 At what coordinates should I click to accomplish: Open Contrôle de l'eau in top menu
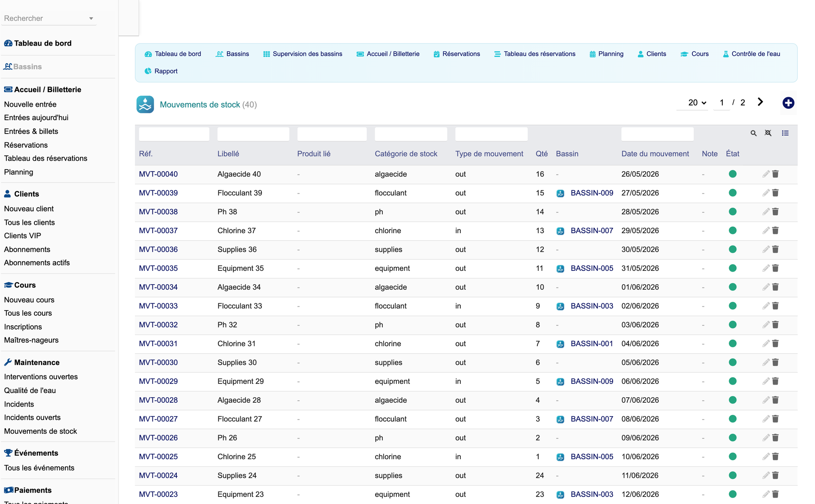[751, 54]
